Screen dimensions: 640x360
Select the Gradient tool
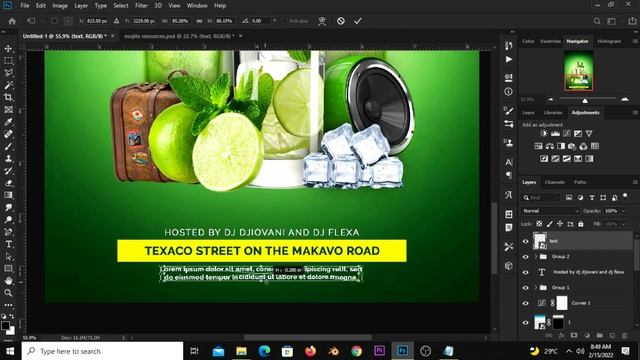8,195
